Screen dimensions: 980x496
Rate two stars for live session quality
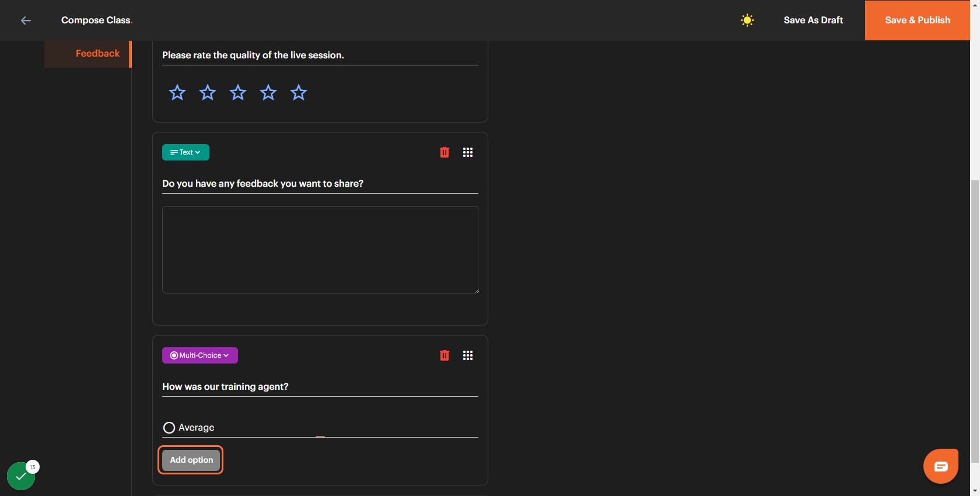pyautogui.click(x=208, y=92)
